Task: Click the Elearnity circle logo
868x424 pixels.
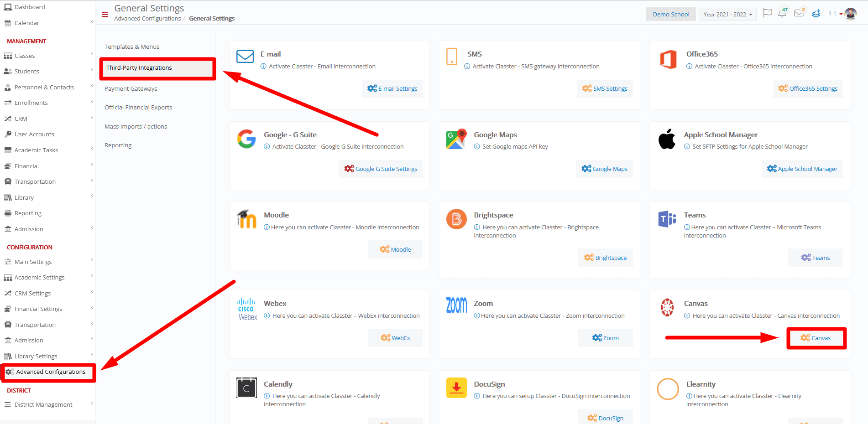Action: point(668,389)
